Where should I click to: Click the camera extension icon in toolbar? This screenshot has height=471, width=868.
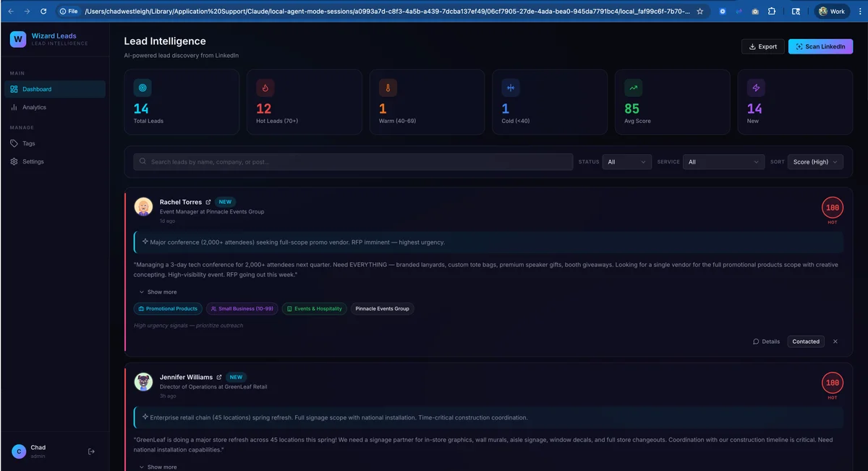[755, 12]
